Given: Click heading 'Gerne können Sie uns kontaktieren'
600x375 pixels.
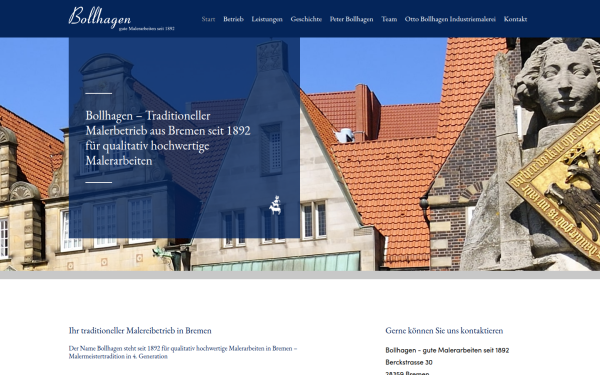Looking at the screenshot, I should 444,330.
